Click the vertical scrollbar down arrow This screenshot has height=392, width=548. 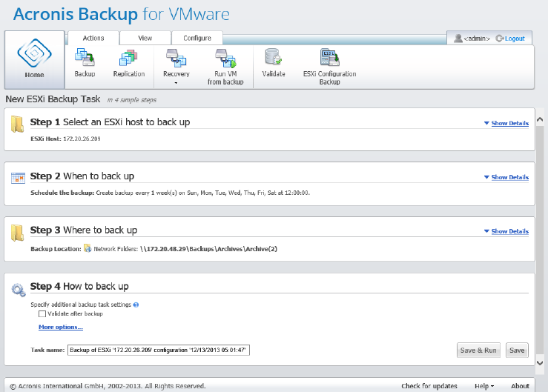(x=541, y=361)
